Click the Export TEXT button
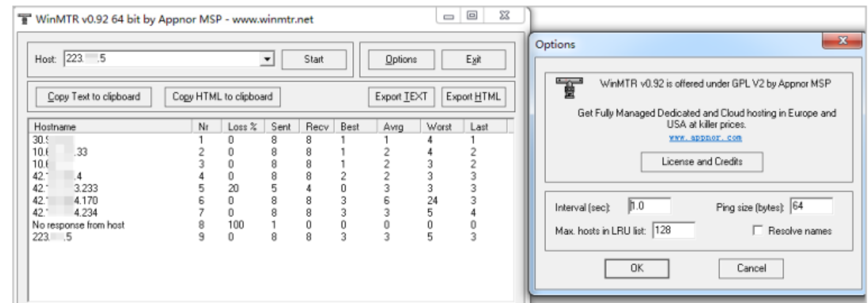Viewport: 868px width, 303px height. [401, 97]
